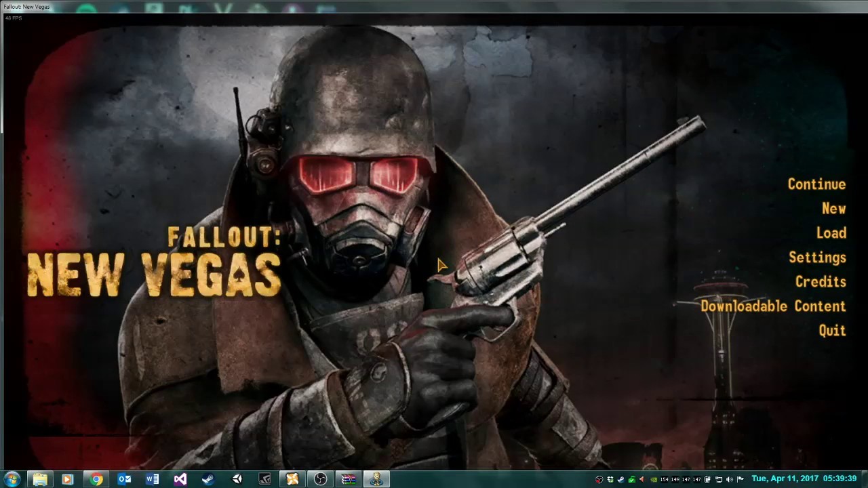Open Downloadable Content
This screenshot has width=868, height=488.
(773, 306)
